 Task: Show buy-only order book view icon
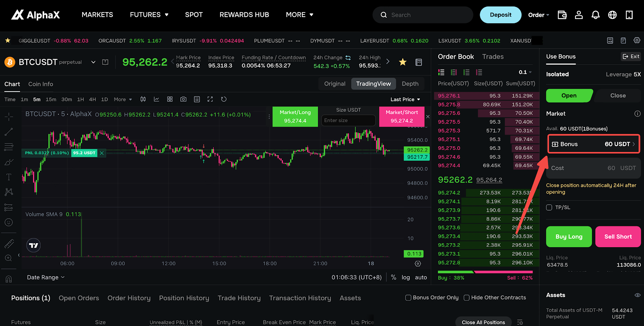466,72
